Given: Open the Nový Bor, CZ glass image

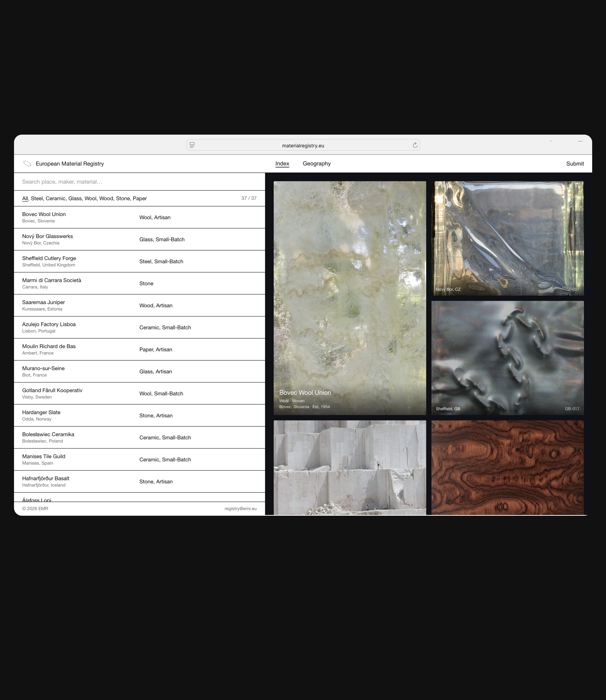Looking at the screenshot, I should [x=508, y=238].
